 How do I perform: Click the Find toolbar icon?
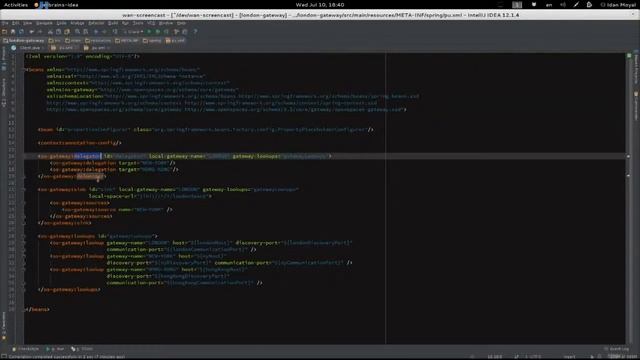pyautogui.click(x=77, y=32)
